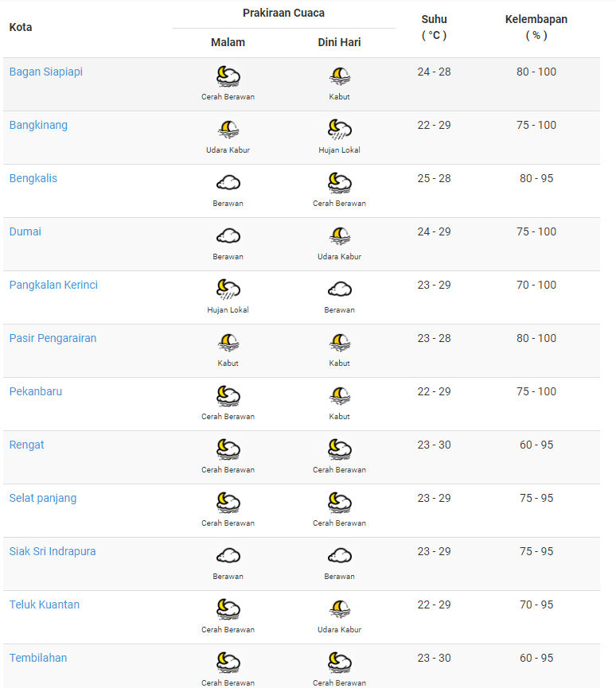Select the Selat panjang link
This screenshot has height=688, width=616.
(x=43, y=498)
